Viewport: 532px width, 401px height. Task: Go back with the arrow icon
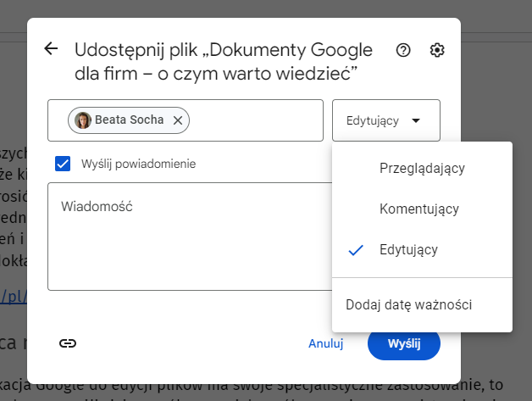(x=51, y=48)
